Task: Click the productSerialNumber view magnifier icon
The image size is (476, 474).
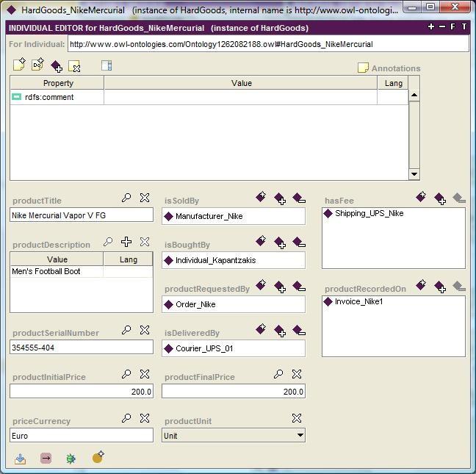Action: [126, 330]
